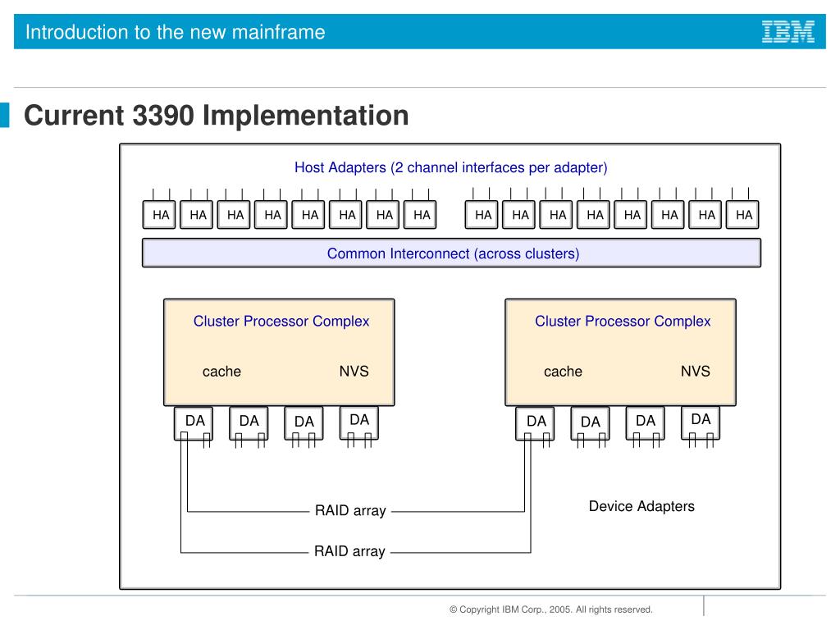
Task: Select 'NVS' in the right cluster complex
Action: [x=696, y=372]
